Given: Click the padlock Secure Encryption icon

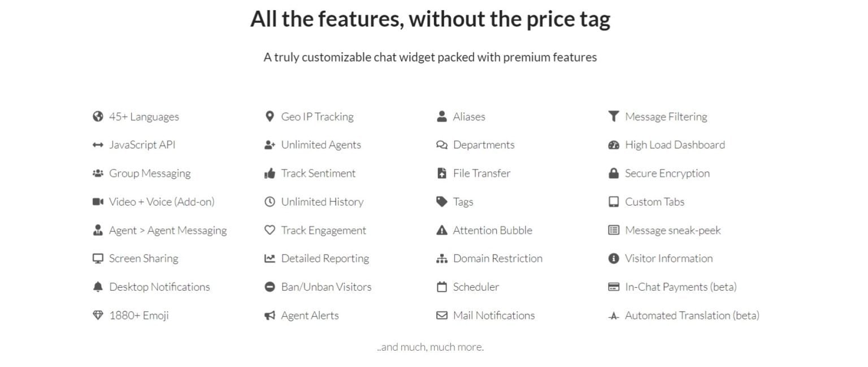Looking at the screenshot, I should [x=613, y=174].
